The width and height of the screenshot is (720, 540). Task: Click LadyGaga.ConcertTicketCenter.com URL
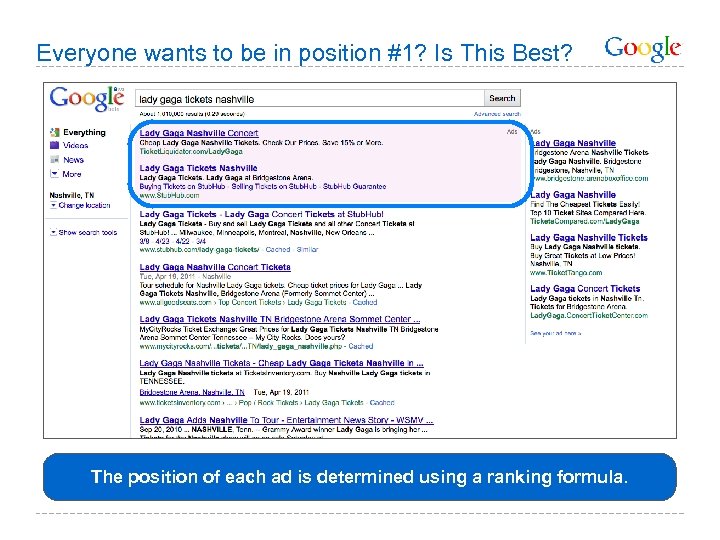coord(589,315)
